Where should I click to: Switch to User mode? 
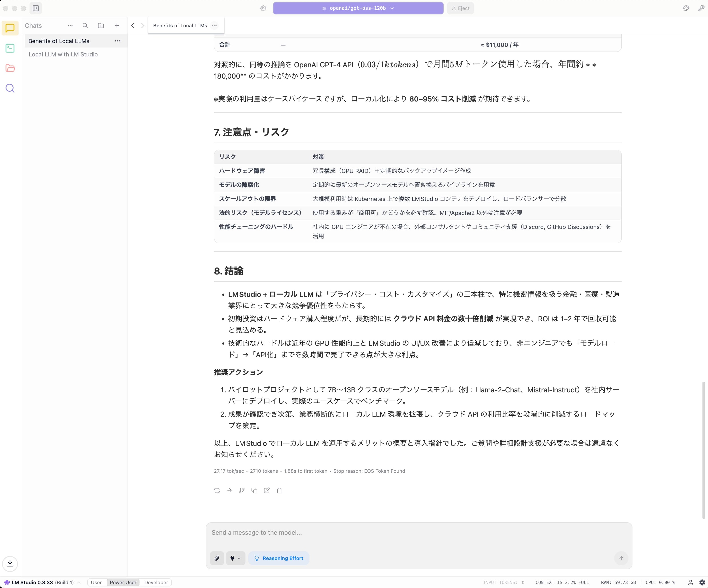[x=96, y=583]
